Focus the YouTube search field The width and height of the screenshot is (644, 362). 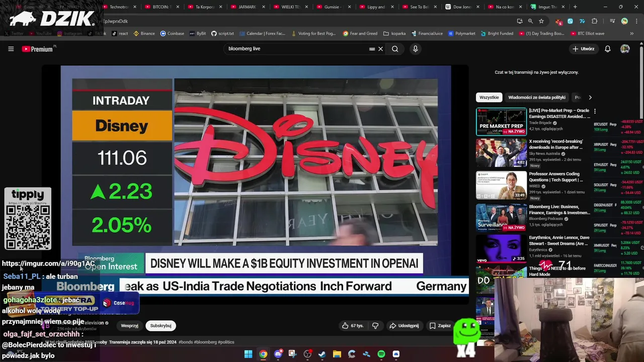[297, 49]
